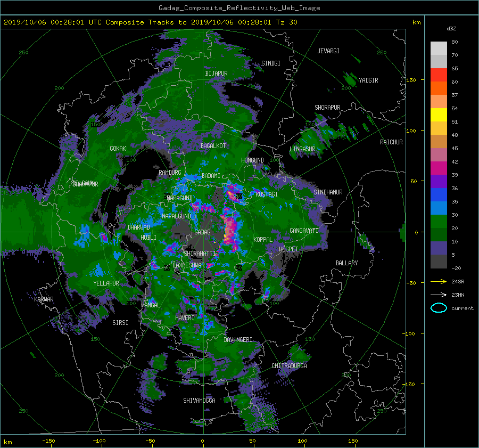This screenshot has height=448, width=479.
Task: Select the light blue 30 dBZ swatch
Action: tap(439, 208)
